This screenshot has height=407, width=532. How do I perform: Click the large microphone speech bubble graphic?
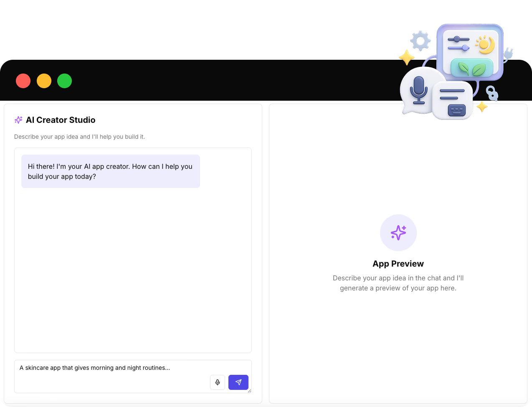click(418, 91)
